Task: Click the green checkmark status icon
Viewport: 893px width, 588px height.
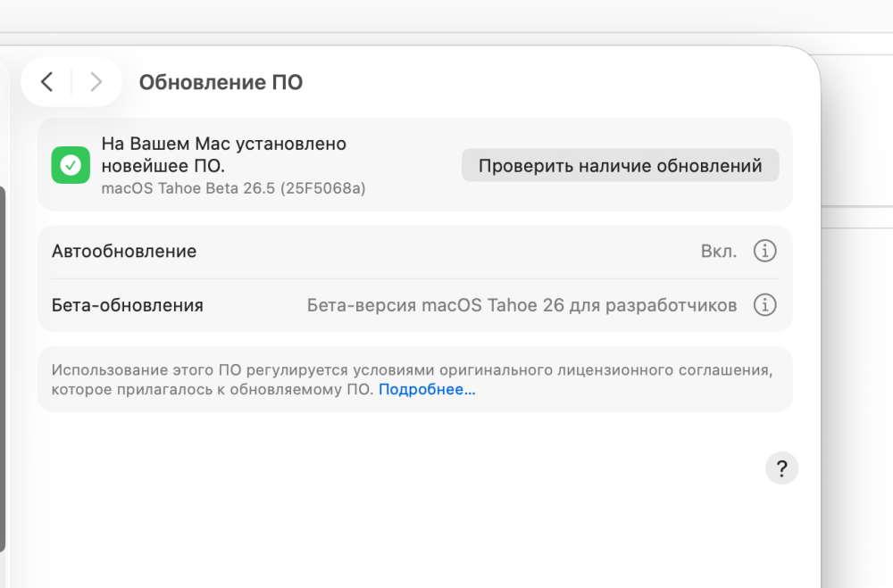Action: (x=71, y=165)
